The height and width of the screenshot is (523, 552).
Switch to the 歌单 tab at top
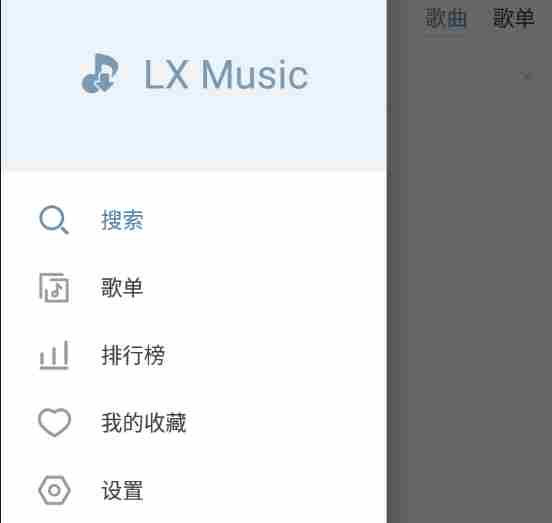coord(514,18)
